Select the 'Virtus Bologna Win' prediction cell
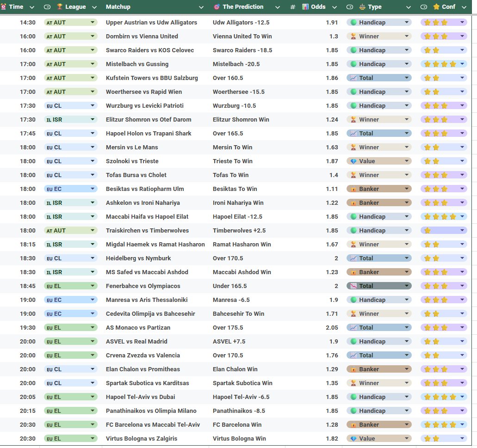This screenshot has height=448, width=477. tap(247, 439)
